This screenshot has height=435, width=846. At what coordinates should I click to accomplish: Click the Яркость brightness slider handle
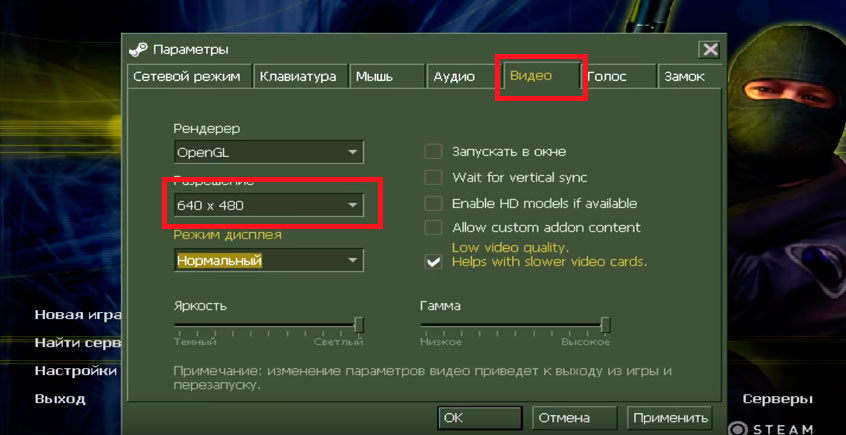pyautogui.click(x=358, y=325)
